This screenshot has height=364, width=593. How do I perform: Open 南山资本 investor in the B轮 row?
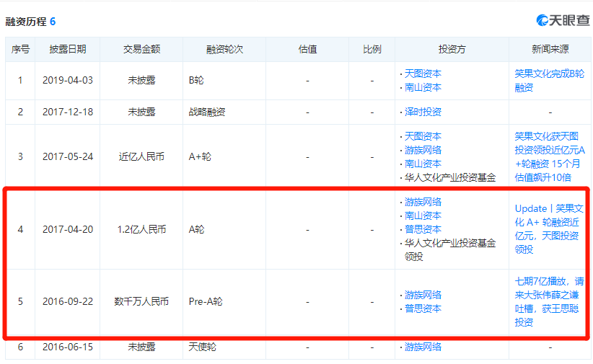click(423, 87)
